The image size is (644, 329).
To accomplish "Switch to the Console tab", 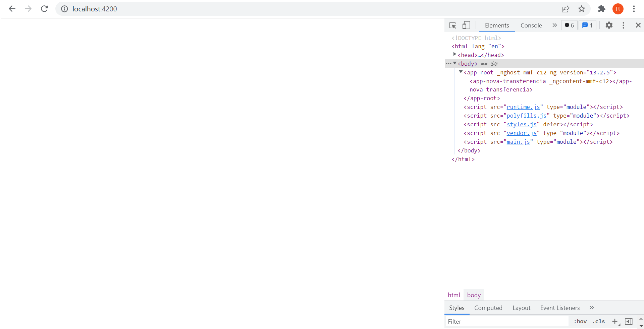I will tap(531, 25).
